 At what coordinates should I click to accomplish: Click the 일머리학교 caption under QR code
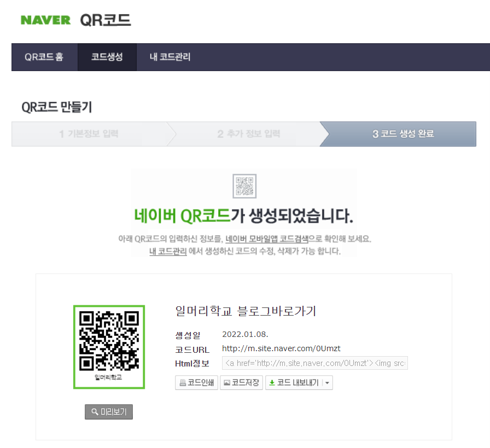(108, 377)
